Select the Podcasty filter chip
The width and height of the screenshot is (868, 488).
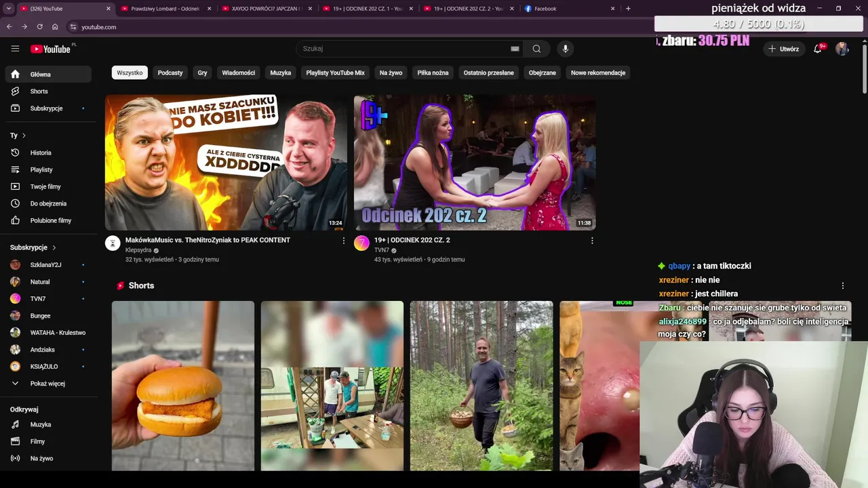(x=170, y=73)
